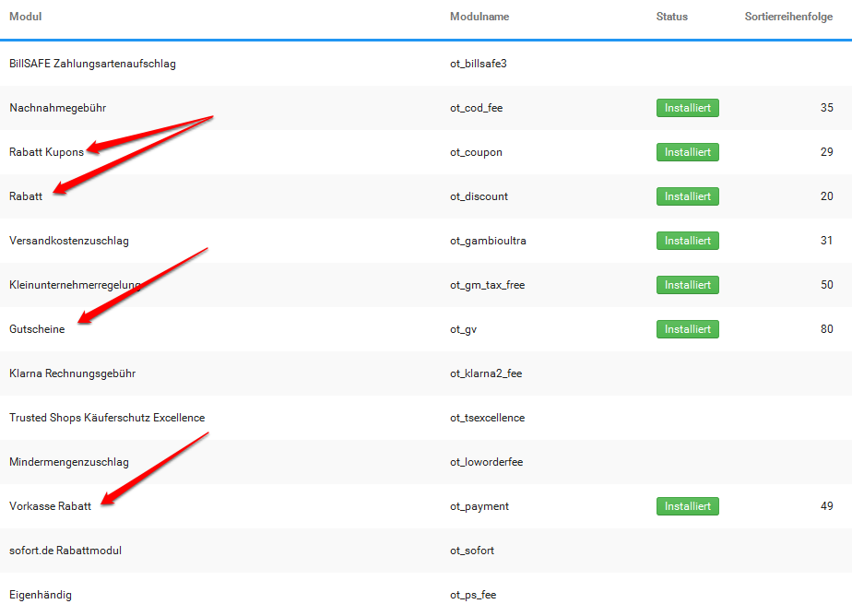Screen dimensions: 852x616
Task: Click the ot_gambioultra module name
Action: [488, 241]
